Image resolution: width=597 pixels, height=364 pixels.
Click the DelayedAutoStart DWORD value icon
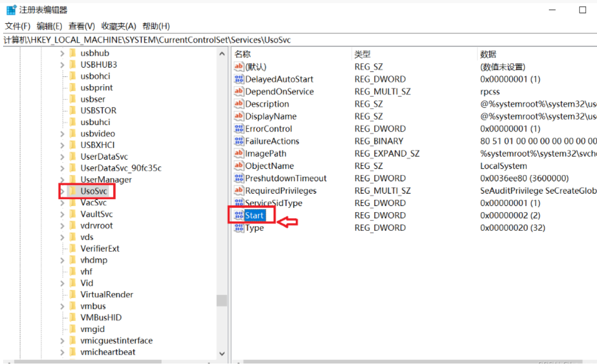(239, 79)
